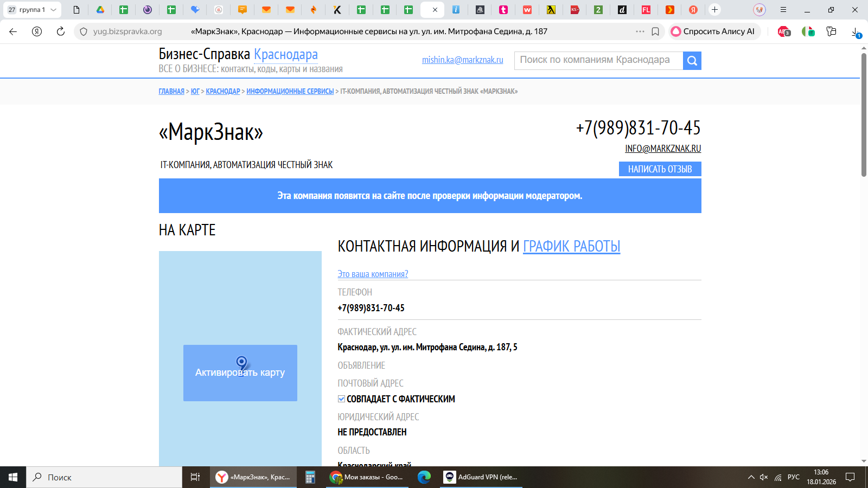Switch to the green number 2 tab

coord(598,10)
